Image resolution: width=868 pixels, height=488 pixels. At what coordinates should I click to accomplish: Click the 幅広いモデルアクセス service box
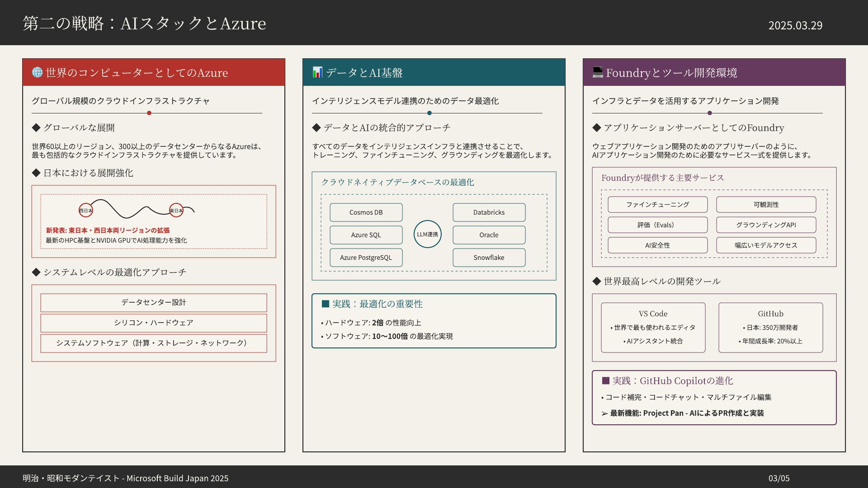(766, 245)
